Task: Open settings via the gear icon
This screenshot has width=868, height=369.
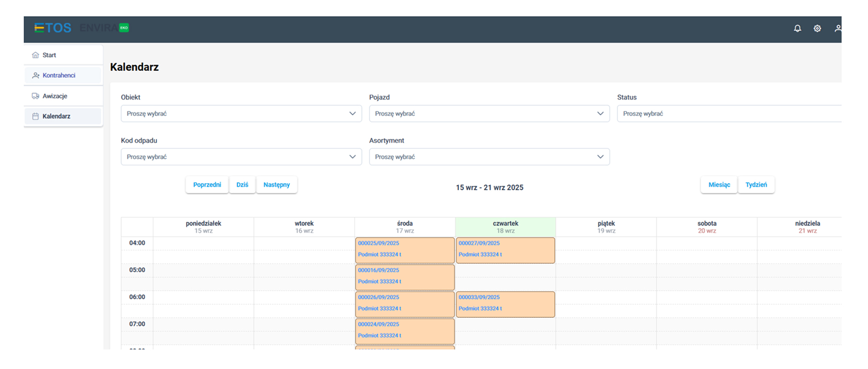Action: coord(817,28)
